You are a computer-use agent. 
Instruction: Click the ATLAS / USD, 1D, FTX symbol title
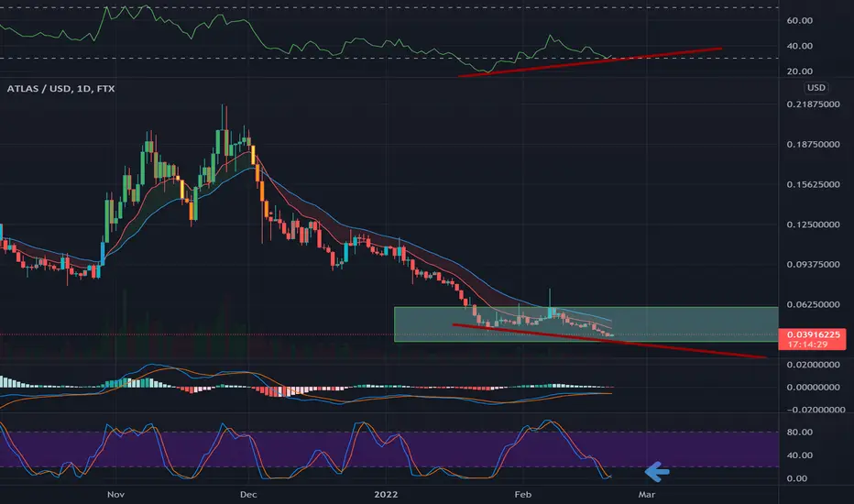60,88
